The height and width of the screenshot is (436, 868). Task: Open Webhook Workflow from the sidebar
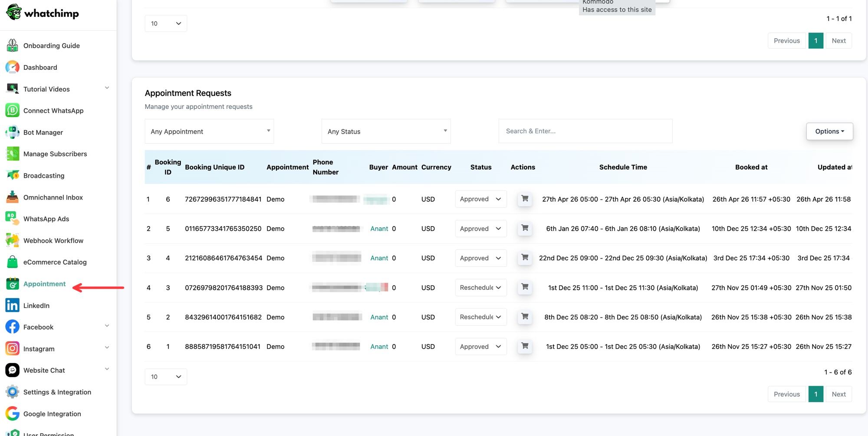point(53,240)
